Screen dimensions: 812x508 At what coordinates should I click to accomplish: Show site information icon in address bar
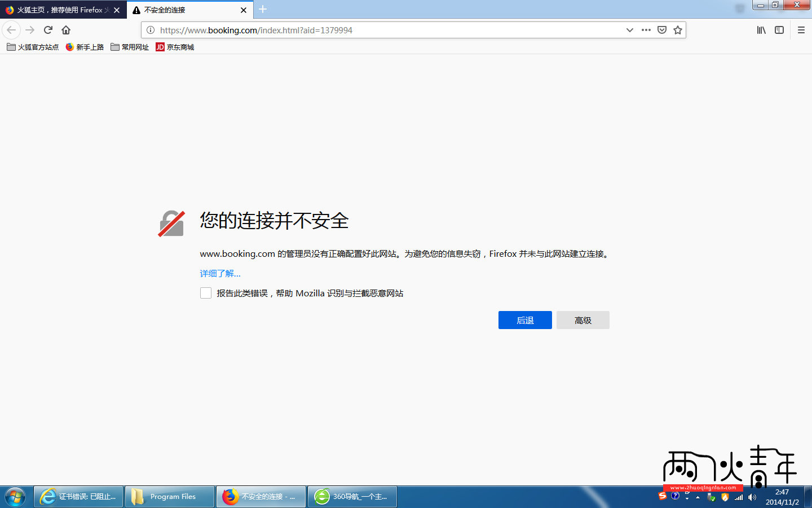[x=151, y=30]
